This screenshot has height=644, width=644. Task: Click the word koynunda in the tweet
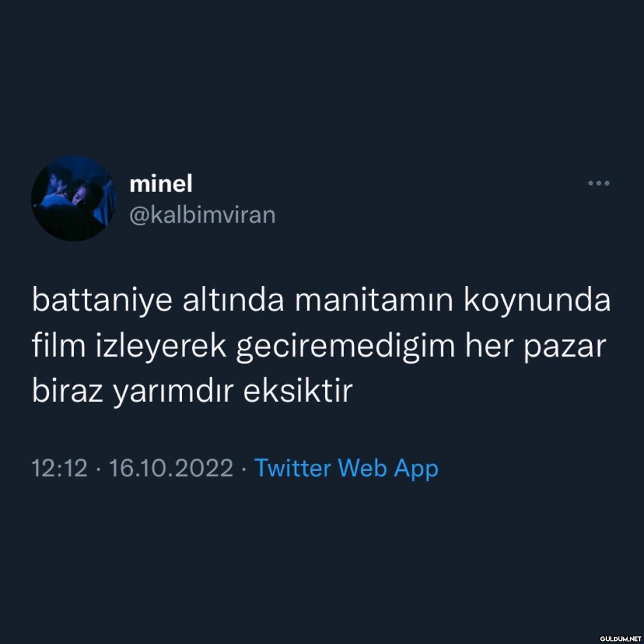(x=537, y=301)
